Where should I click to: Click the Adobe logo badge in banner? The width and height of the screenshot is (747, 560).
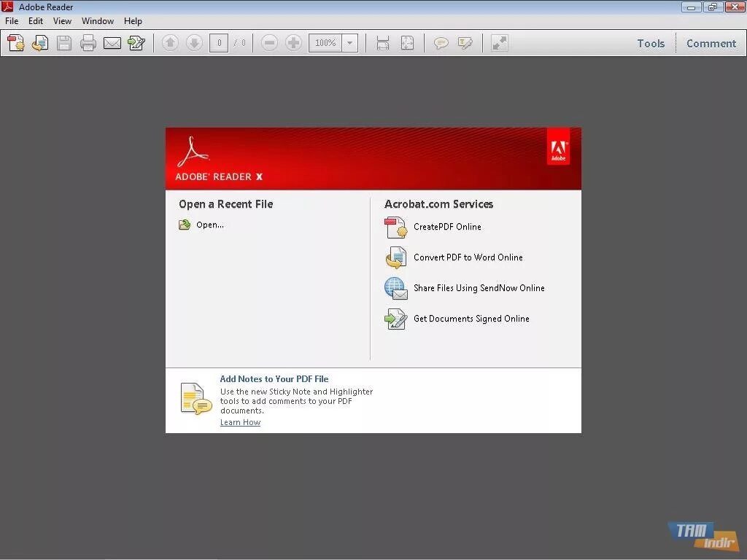[x=558, y=147]
